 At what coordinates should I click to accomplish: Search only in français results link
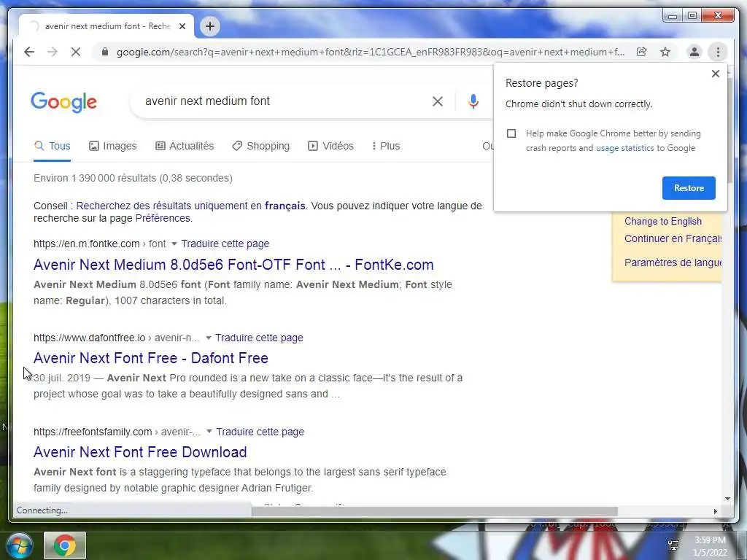point(190,206)
